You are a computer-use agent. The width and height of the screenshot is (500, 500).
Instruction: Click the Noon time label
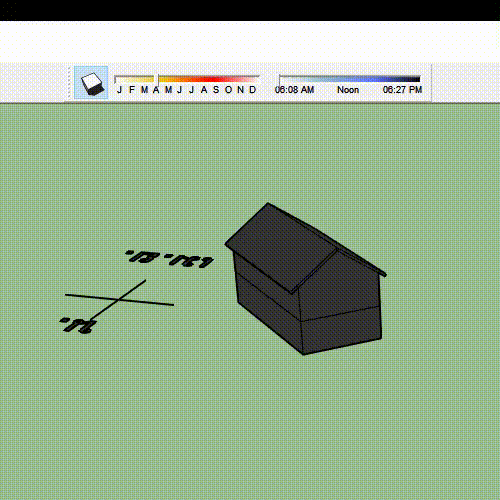click(348, 90)
